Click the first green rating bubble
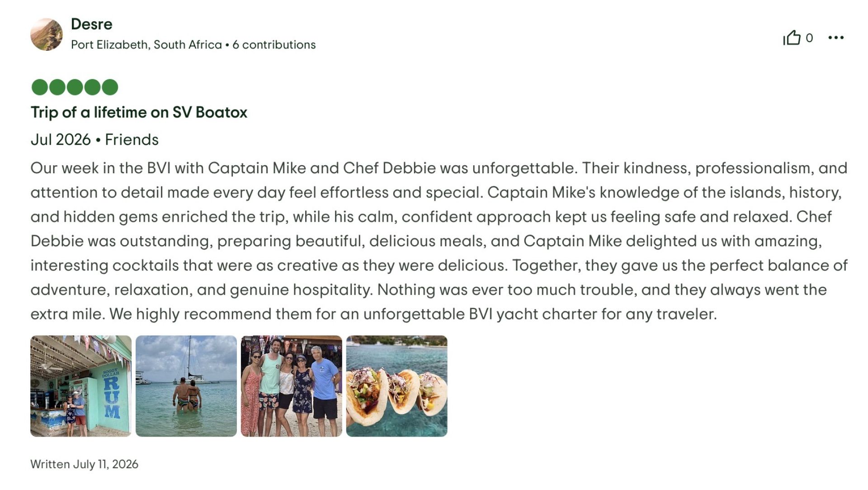The image size is (868, 490). [40, 87]
